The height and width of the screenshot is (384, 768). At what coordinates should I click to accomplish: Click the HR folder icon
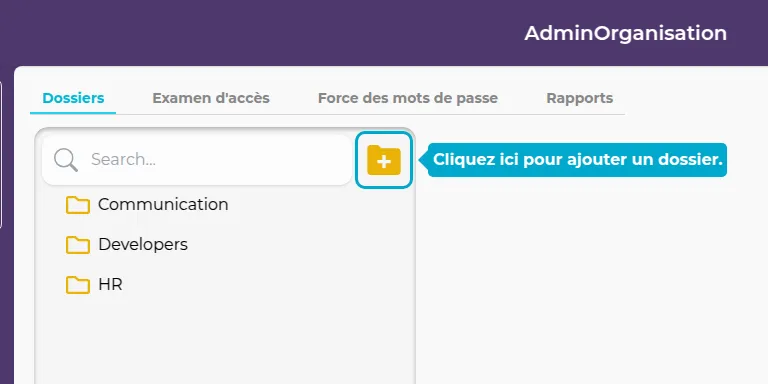(78, 285)
